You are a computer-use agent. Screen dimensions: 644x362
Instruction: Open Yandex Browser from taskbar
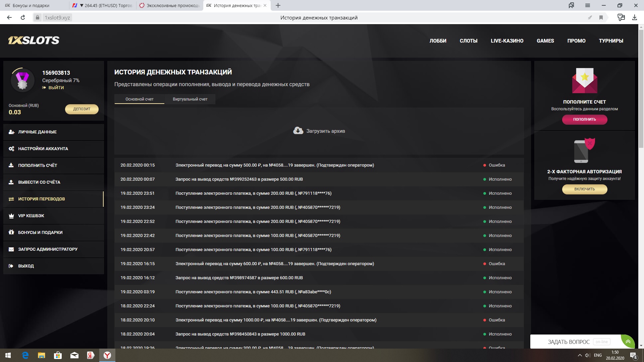pos(107,355)
